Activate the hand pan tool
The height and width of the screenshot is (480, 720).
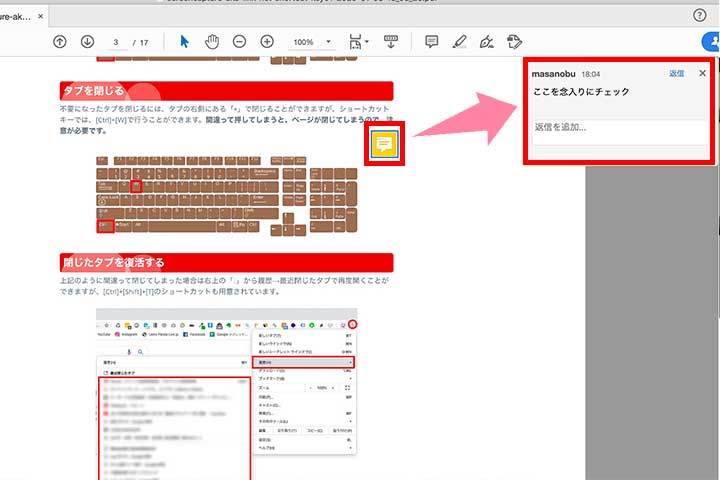pyautogui.click(x=212, y=42)
